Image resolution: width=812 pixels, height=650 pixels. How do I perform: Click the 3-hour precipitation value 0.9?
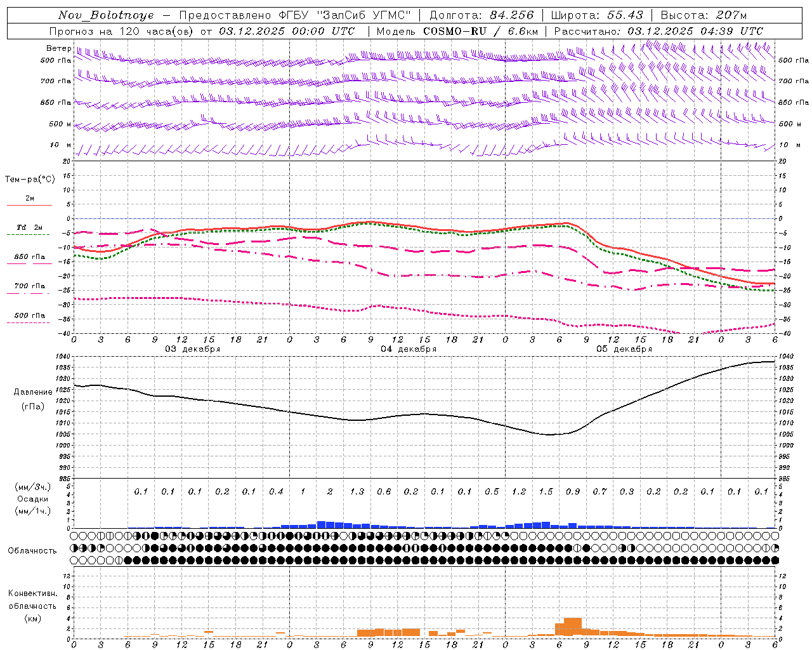[573, 491]
